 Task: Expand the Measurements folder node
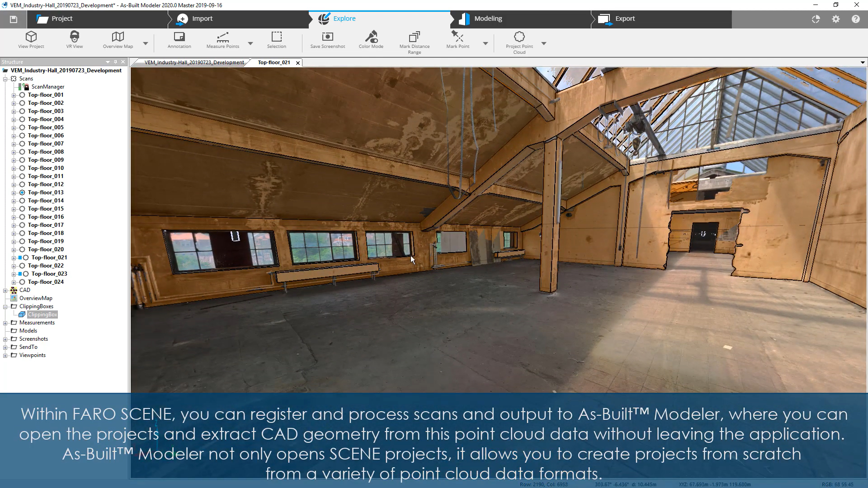click(x=5, y=323)
